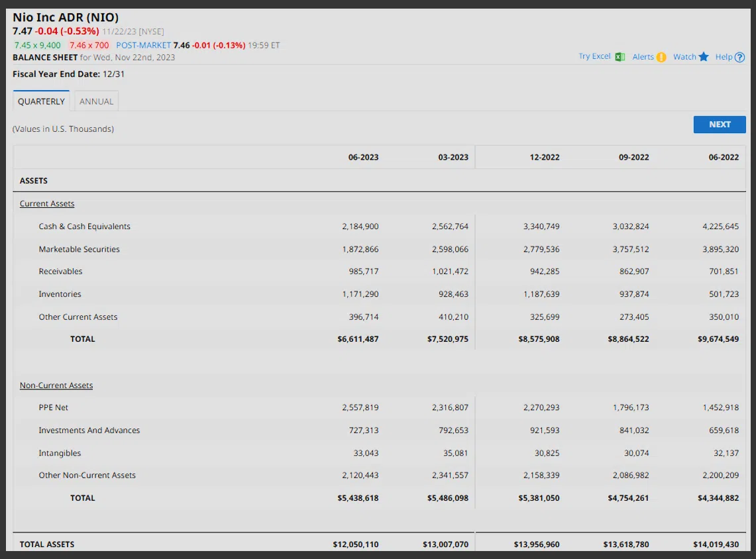Click the total assets value $13,956,960
The width and height of the screenshot is (756, 559).
pyautogui.click(x=537, y=544)
